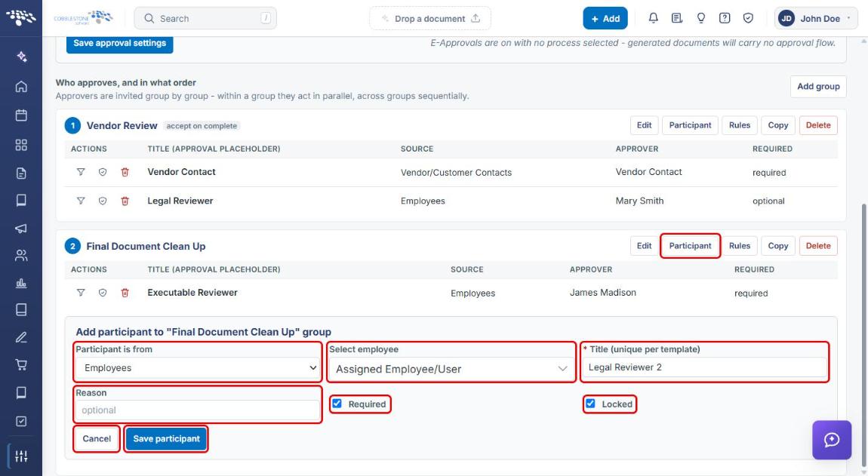This screenshot has height=476, width=868.
Task: Open the grid dashboard icon in sidebar
Action: point(21,145)
